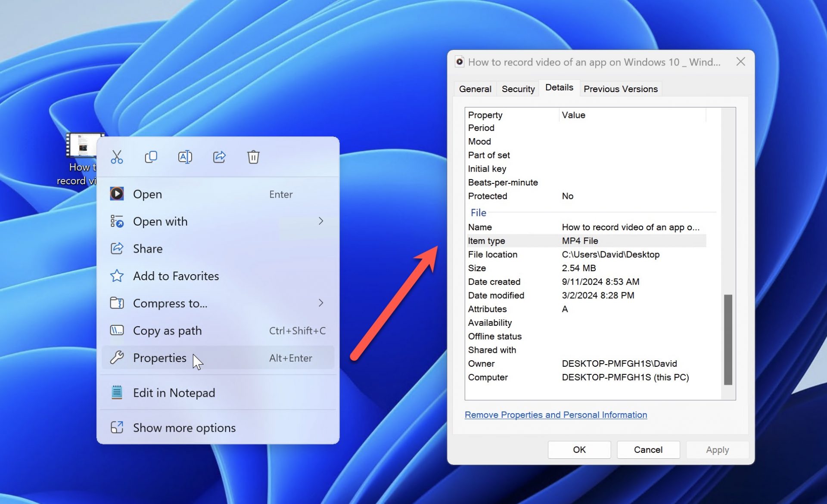Click the Apply button
Image resolution: width=827 pixels, height=504 pixels.
coord(717,449)
